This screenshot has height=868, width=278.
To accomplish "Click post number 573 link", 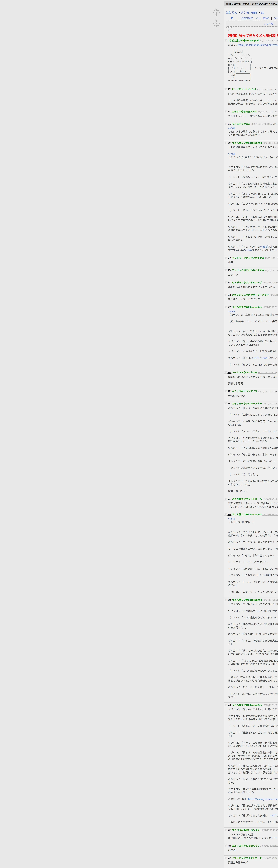I will 229,499.
